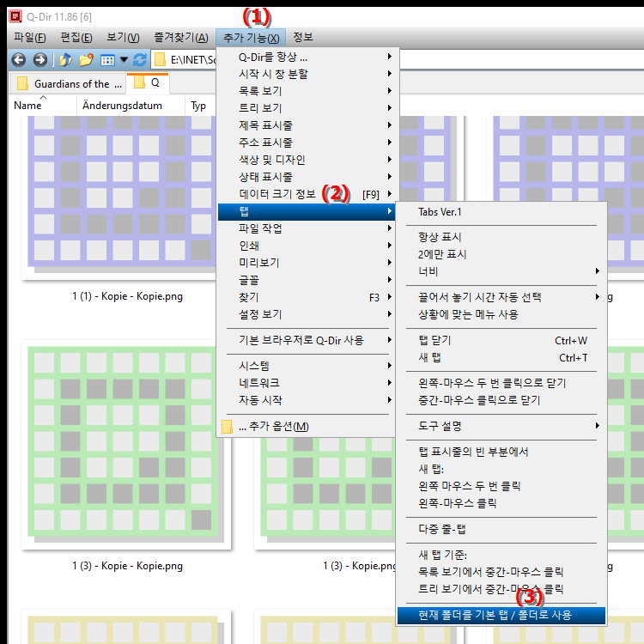Expand 트리 보기 submenu
The width and height of the screenshot is (644, 644).
click(x=306, y=108)
